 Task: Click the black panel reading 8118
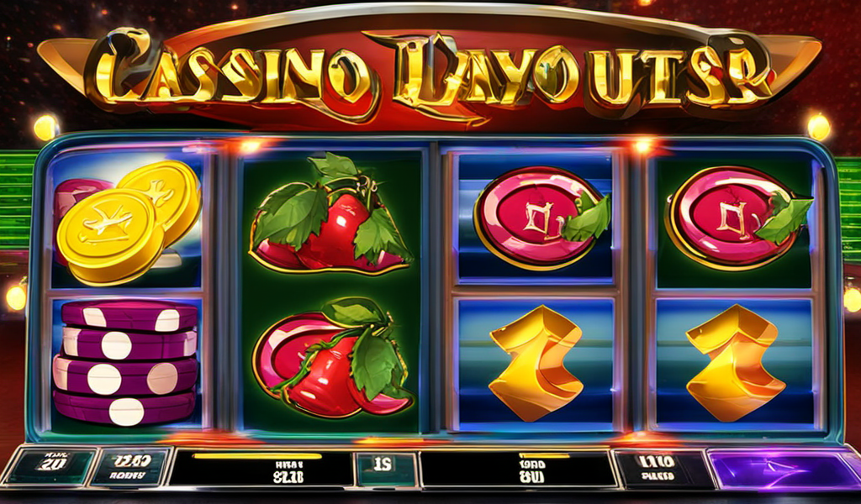pos(262,470)
